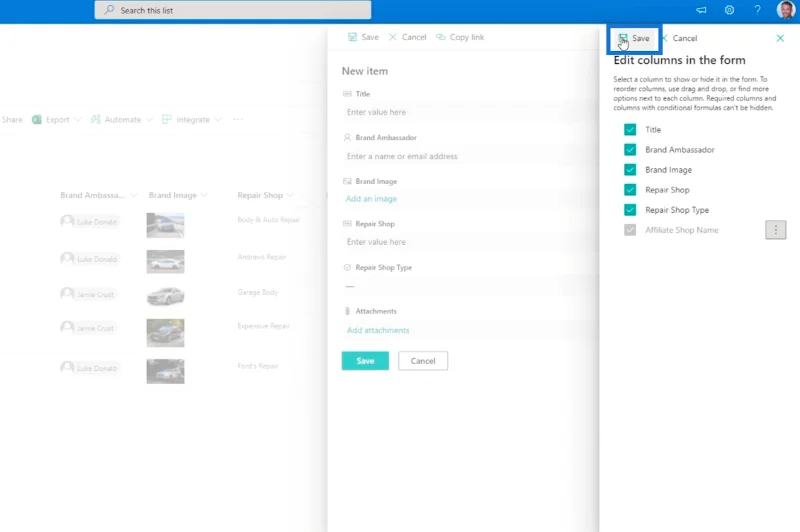
Task: Uncheck the Brand Ambassador column checkbox
Action: tap(630, 149)
